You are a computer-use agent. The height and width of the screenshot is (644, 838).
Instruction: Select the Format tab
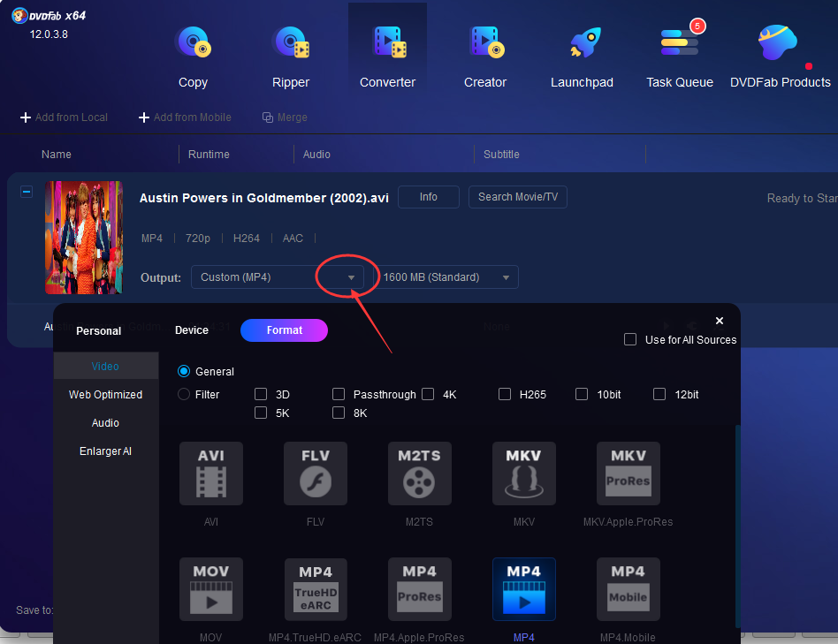tap(285, 330)
